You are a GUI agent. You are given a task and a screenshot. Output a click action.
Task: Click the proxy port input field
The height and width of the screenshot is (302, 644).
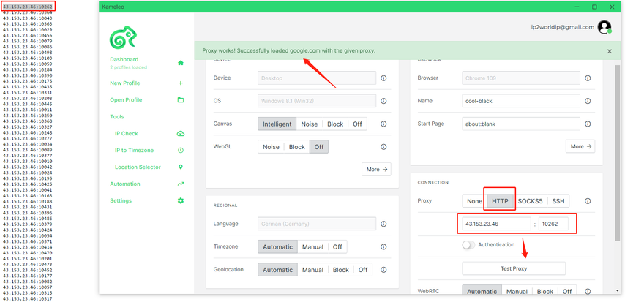coord(553,224)
